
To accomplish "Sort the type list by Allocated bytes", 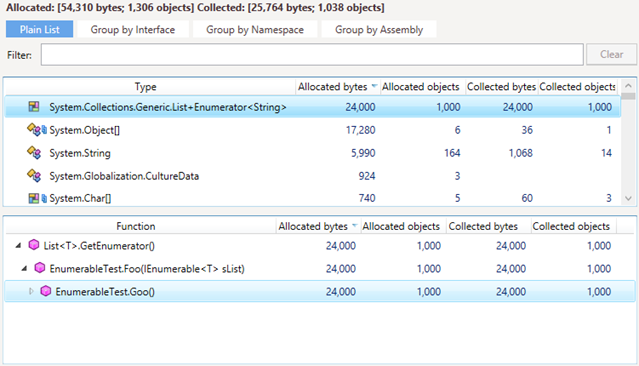I will 337,87.
